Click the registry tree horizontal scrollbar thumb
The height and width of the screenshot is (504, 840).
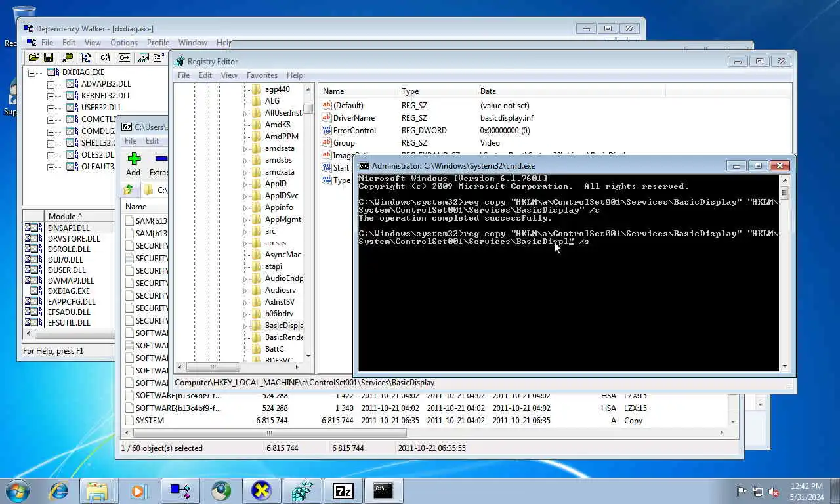[213, 367]
